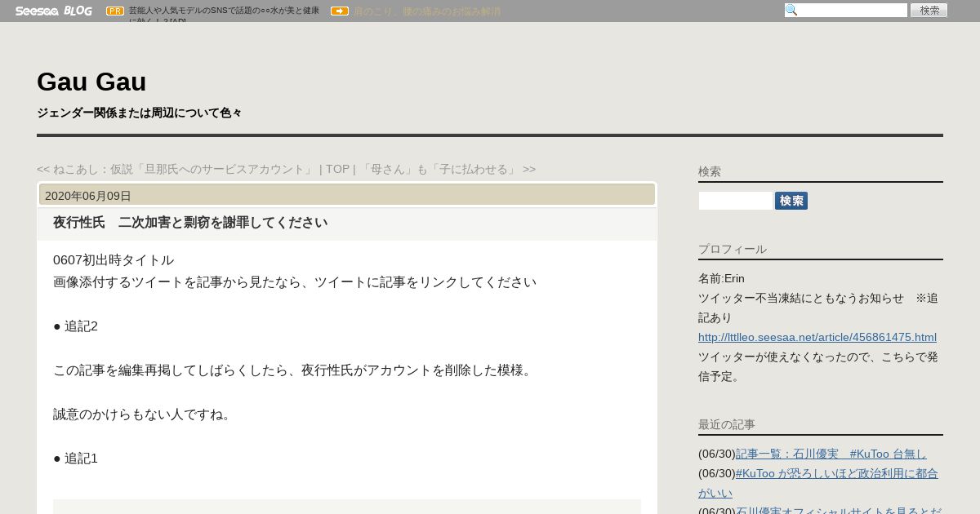The image size is (980, 514).
Task: Click the blog subtitle ジェンダー関係または周辺について色々
Action: (x=140, y=113)
